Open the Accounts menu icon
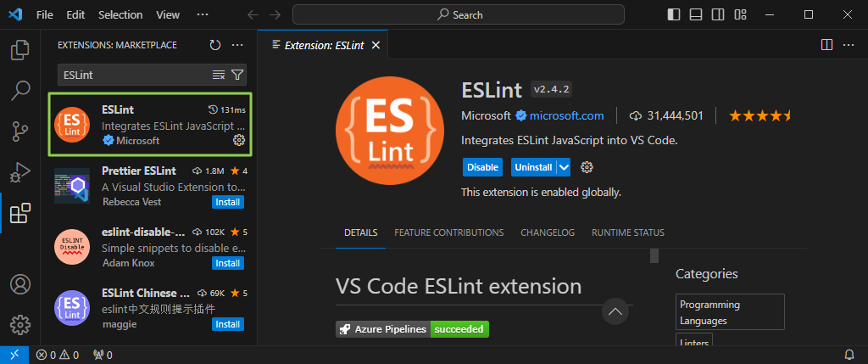Image resolution: width=868 pixels, height=364 pixels. pyautogui.click(x=20, y=284)
